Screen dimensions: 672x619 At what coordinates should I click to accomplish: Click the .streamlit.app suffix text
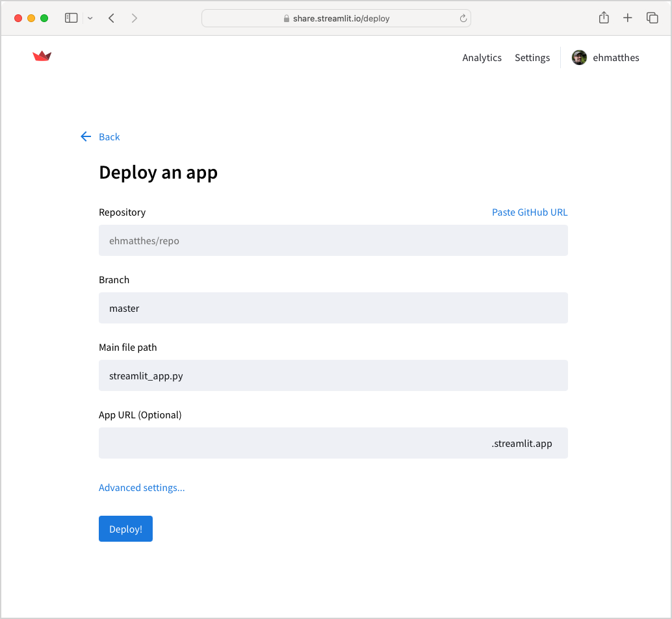point(522,444)
